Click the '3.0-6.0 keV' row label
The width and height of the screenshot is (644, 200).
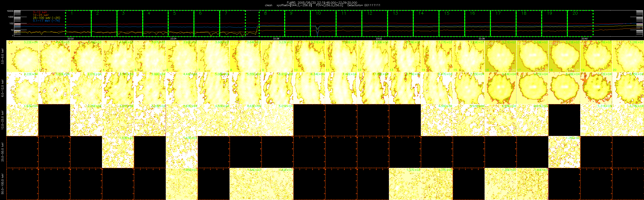point(3,56)
